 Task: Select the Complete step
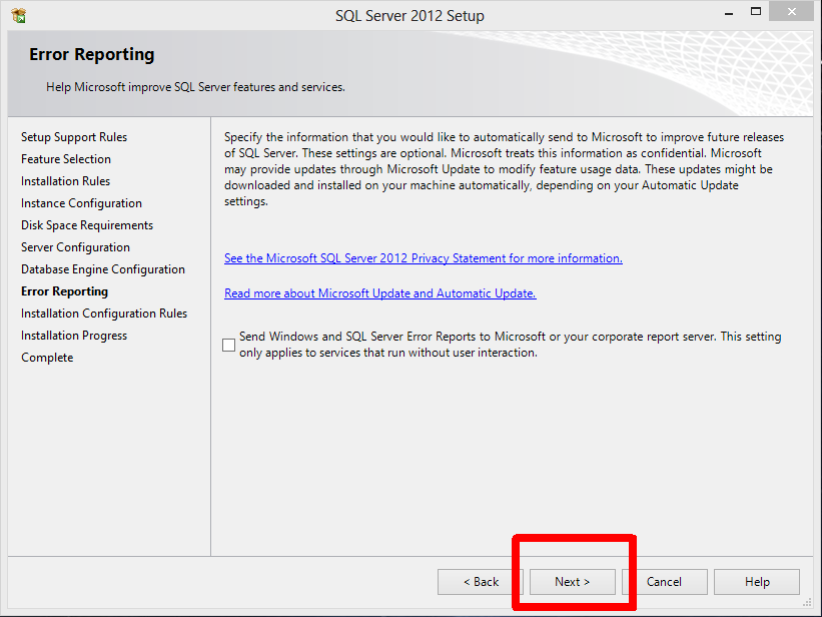(x=47, y=357)
